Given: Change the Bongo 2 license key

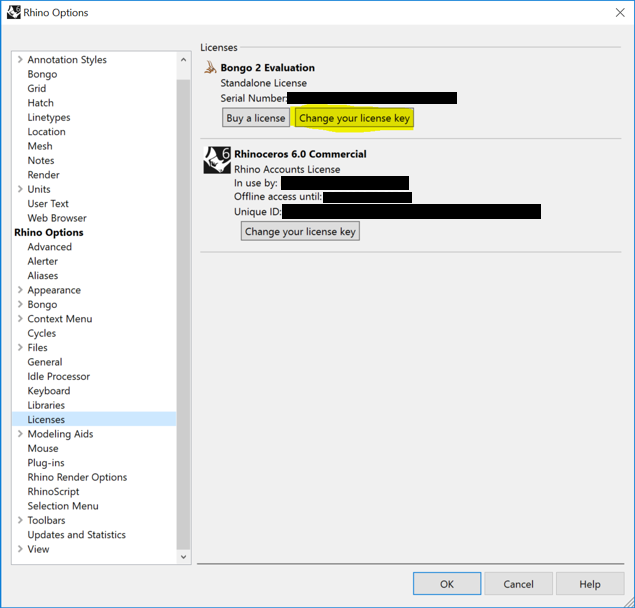Looking at the screenshot, I should 354,118.
